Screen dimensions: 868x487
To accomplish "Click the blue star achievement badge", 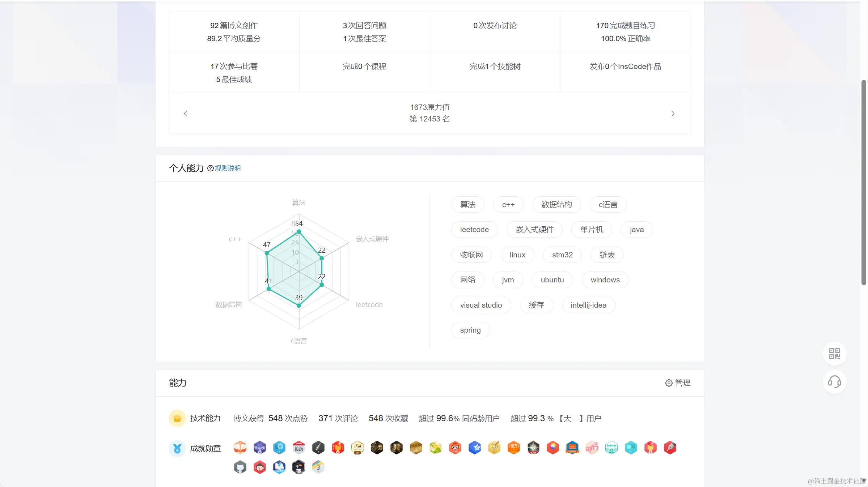I will [x=474, y=448].
